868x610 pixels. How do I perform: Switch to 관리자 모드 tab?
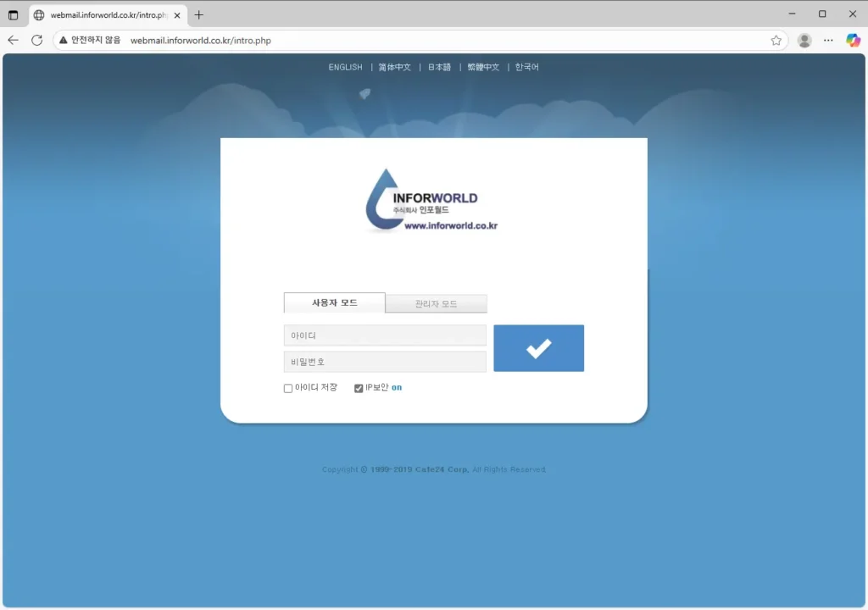coord(437,304)
